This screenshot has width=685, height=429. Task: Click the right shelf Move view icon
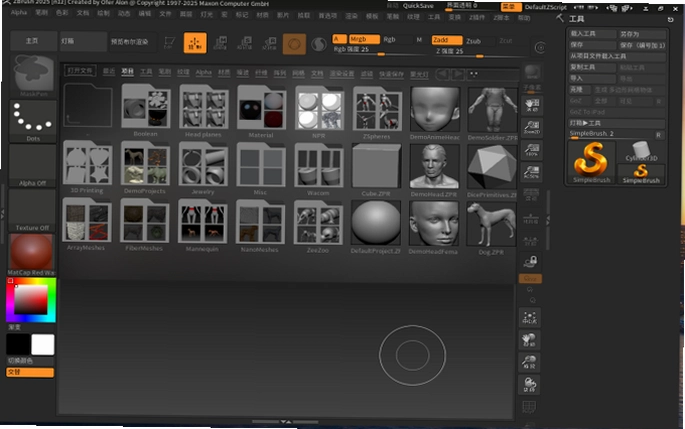(x=529, y=340)
